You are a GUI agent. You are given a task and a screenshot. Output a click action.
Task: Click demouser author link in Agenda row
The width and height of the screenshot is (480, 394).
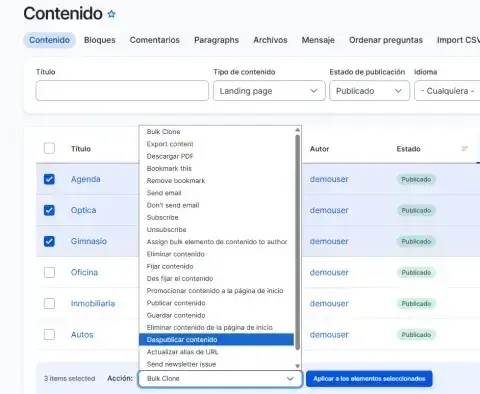point(329,179)
